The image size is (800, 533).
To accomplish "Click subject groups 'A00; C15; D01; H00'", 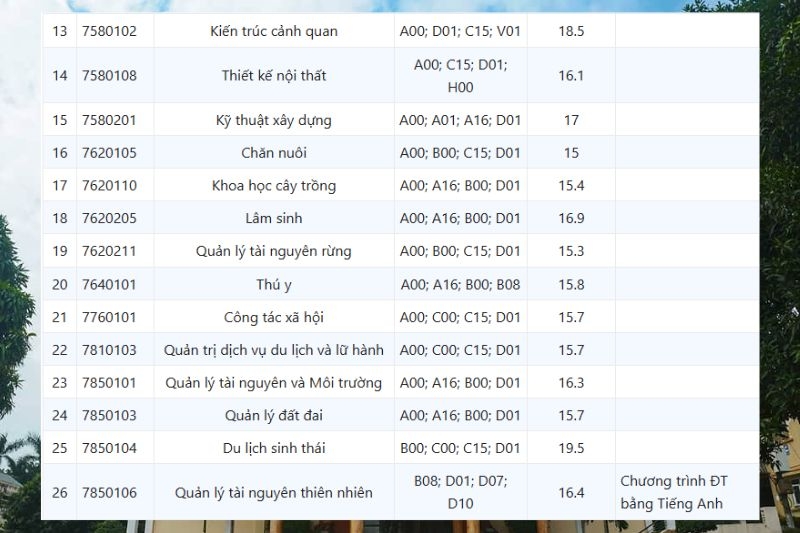I will (x=460, y=76).
